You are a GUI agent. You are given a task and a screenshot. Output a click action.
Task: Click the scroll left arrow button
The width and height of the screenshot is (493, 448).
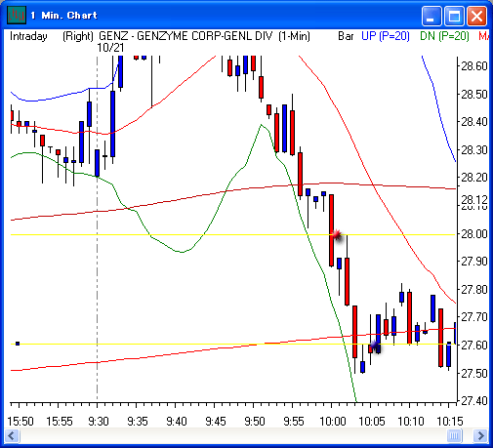13,435
